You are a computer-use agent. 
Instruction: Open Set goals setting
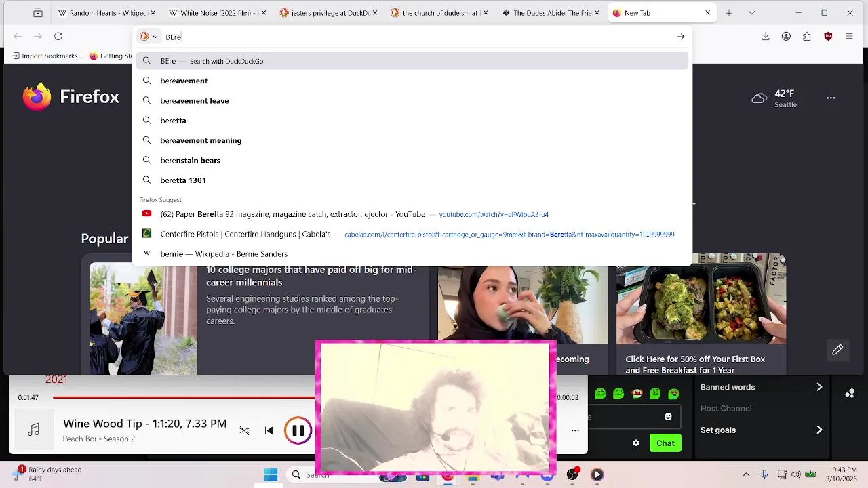point(762,430)
